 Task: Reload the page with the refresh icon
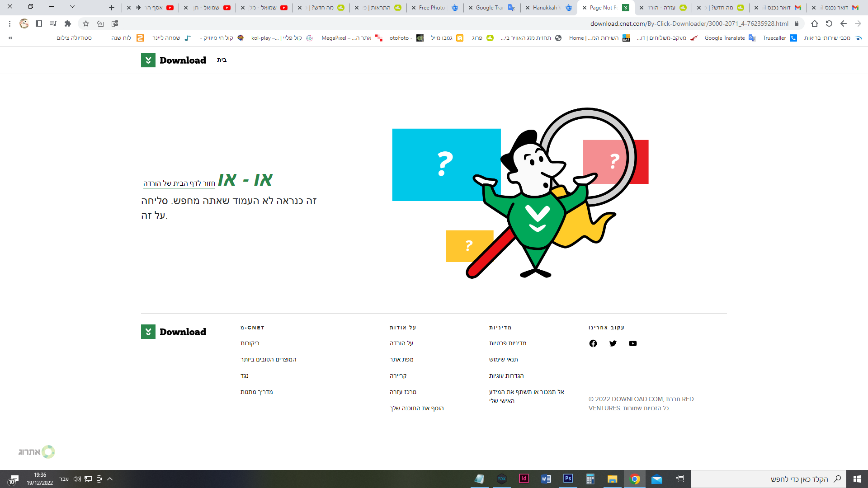[829, 23]
